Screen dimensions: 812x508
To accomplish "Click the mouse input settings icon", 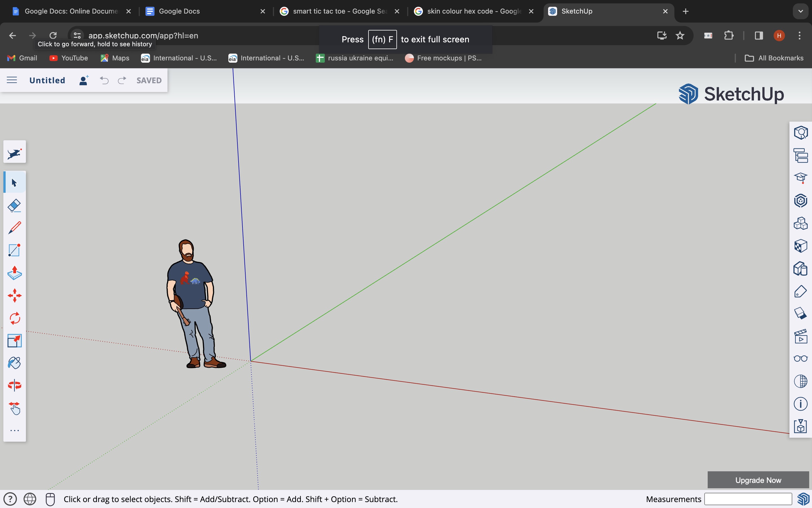I will pos(50,499).
